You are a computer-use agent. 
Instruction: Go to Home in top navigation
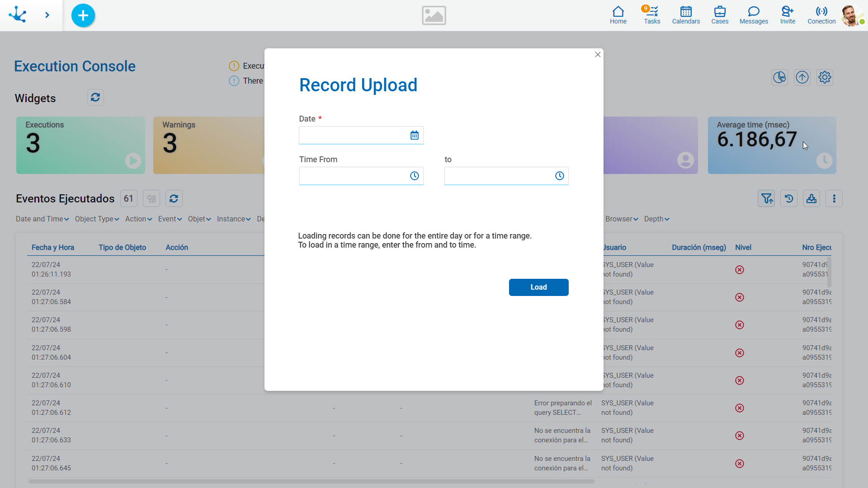coord(618,15)
